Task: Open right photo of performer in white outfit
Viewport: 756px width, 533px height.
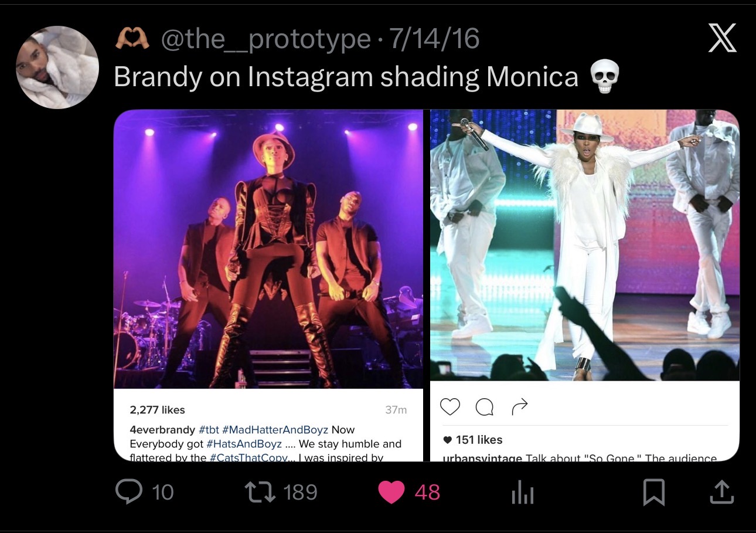Action: (x=585, y=245)
